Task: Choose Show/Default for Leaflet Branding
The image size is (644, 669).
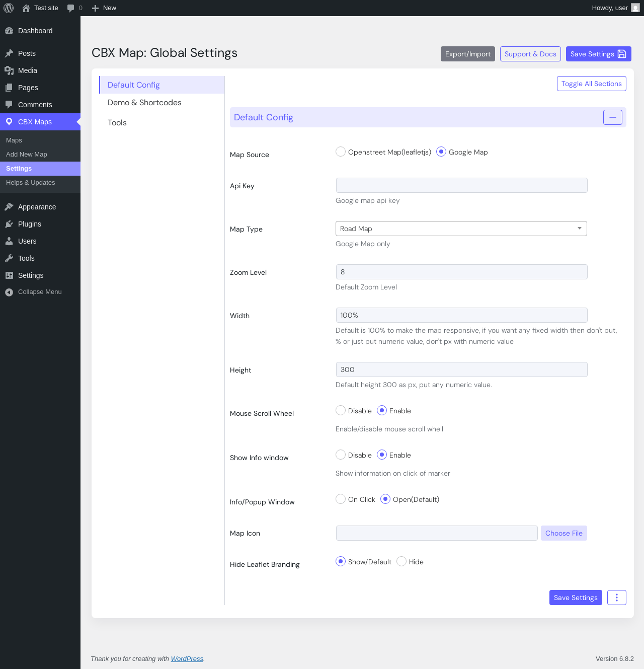Action: pyautogui.click(x=341, y=561)
